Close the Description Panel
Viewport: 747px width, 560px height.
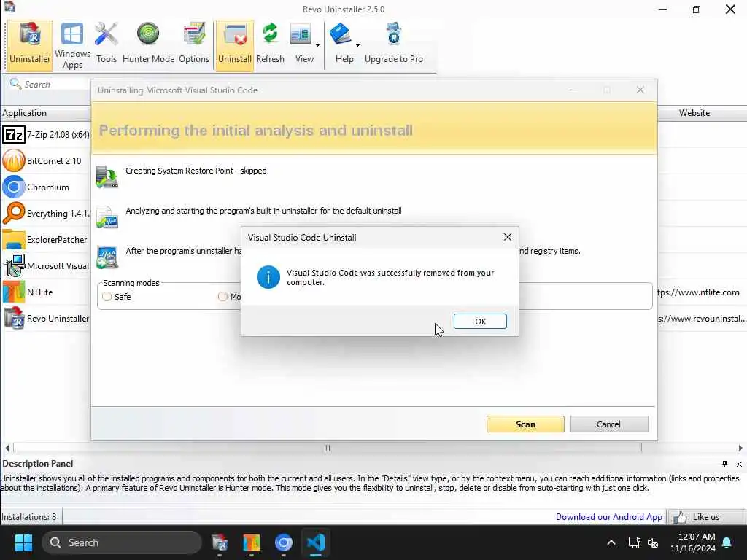coord(740,464)
